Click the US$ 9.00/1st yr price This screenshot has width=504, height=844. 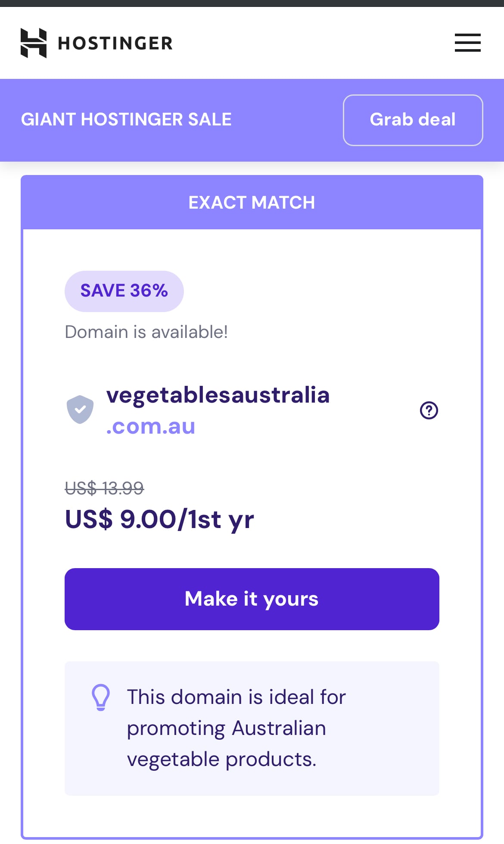(159, 519)
